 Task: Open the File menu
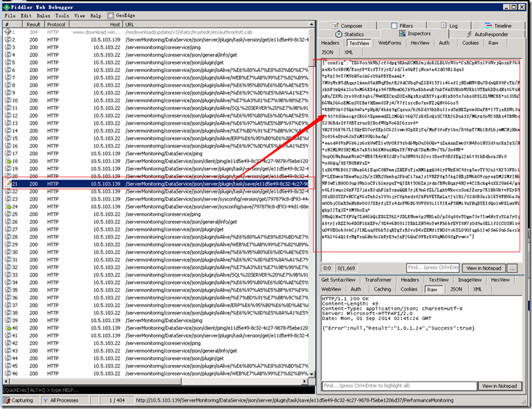pyautogui.click(x=10, y=16)
